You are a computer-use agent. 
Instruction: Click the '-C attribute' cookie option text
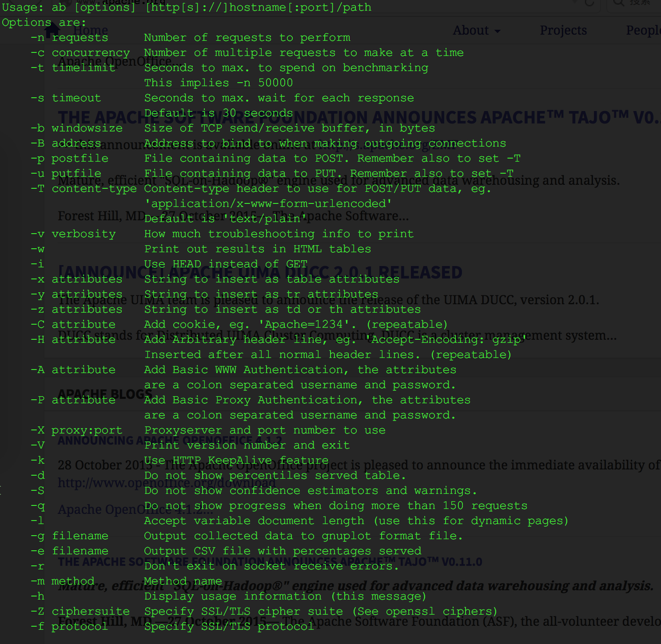pyautogui.click(x=73, y=325)
